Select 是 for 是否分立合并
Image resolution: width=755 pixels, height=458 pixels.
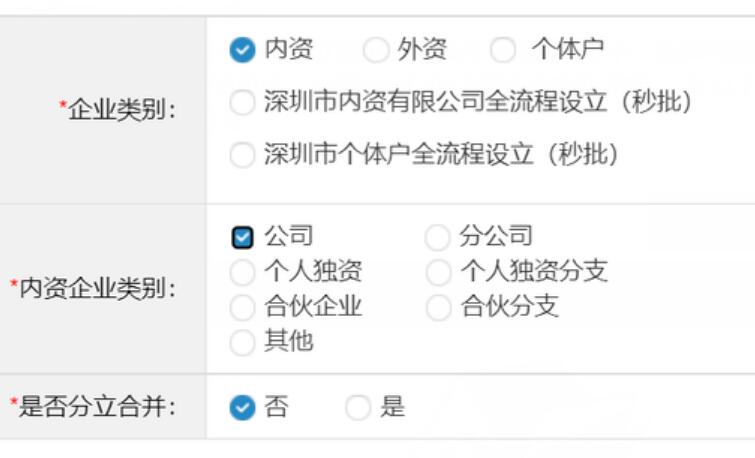(358, 408)
